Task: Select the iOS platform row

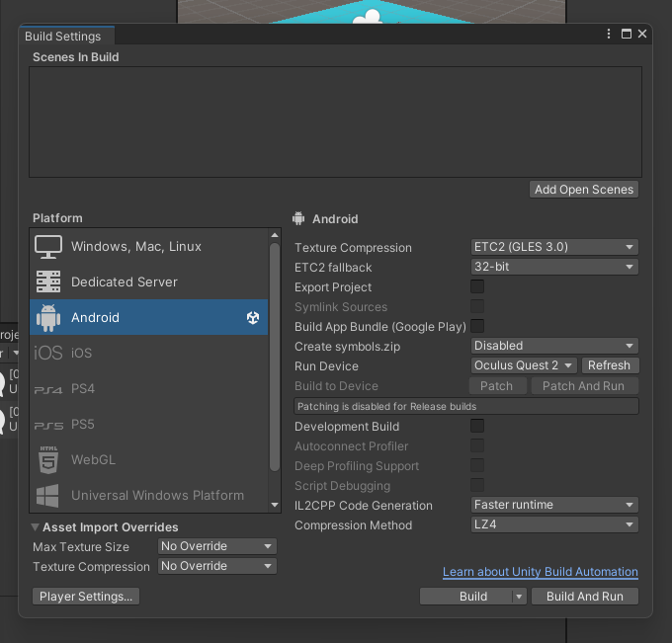Action: point(148,353)
